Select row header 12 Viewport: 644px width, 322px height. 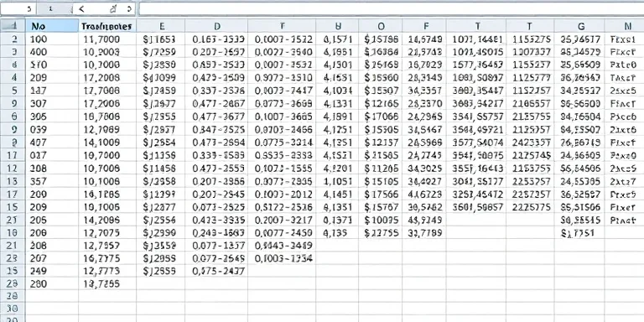click(13, 168)
